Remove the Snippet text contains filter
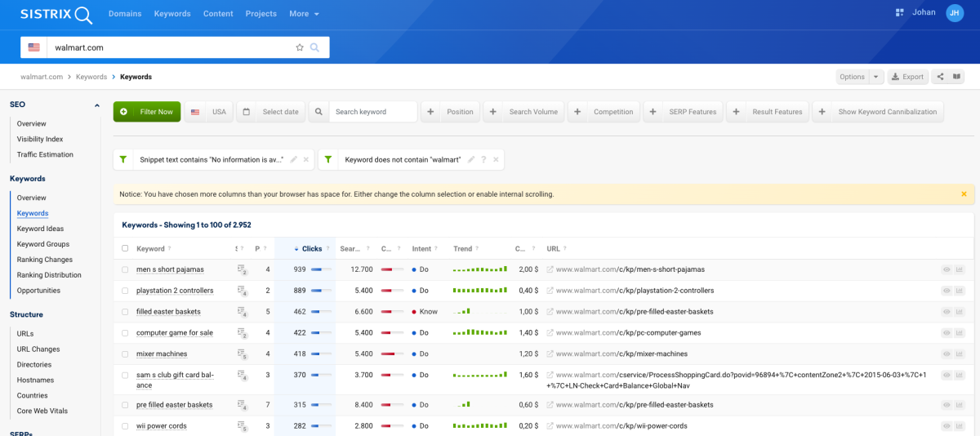Viewport: 980px width, 436px height. (306, 159)
